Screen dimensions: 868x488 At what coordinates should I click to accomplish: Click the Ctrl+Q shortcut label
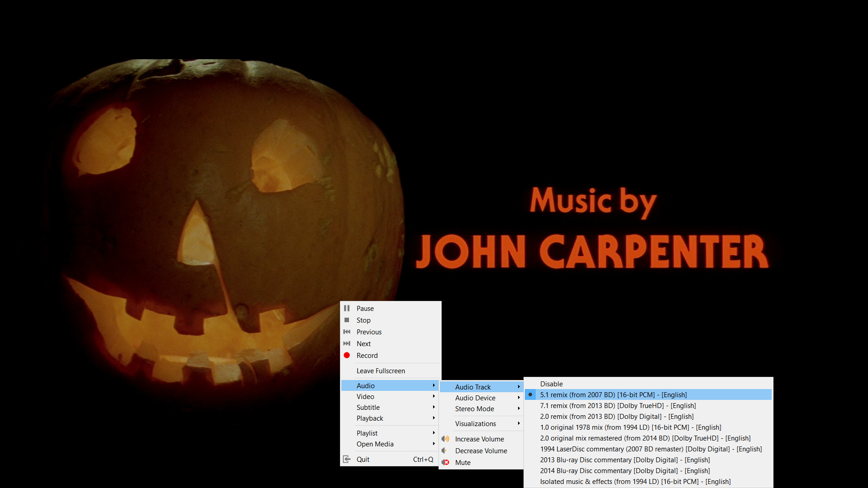click(423, 459)
